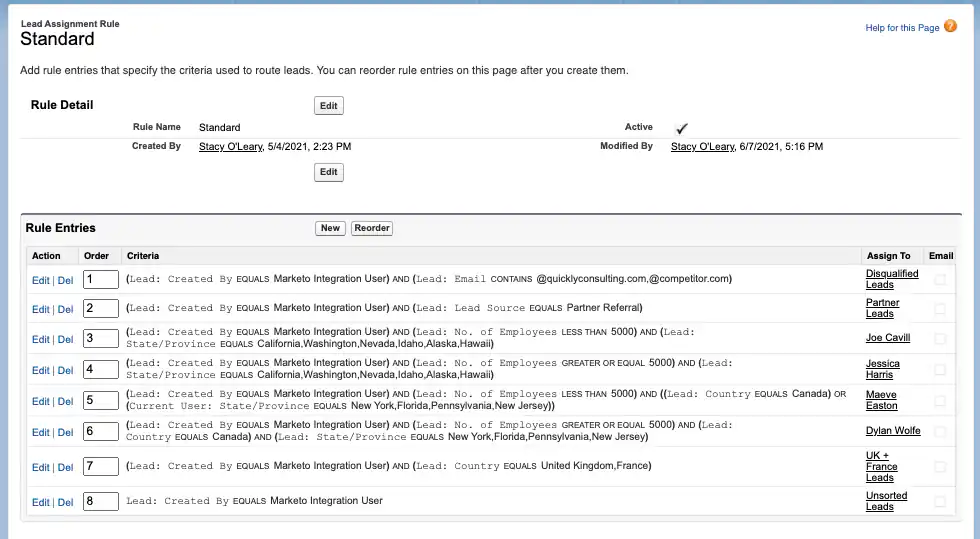Click the Active checkmark in Rule Detail
The height and width of the screenshot is (539, 980).
click(681, 128)
